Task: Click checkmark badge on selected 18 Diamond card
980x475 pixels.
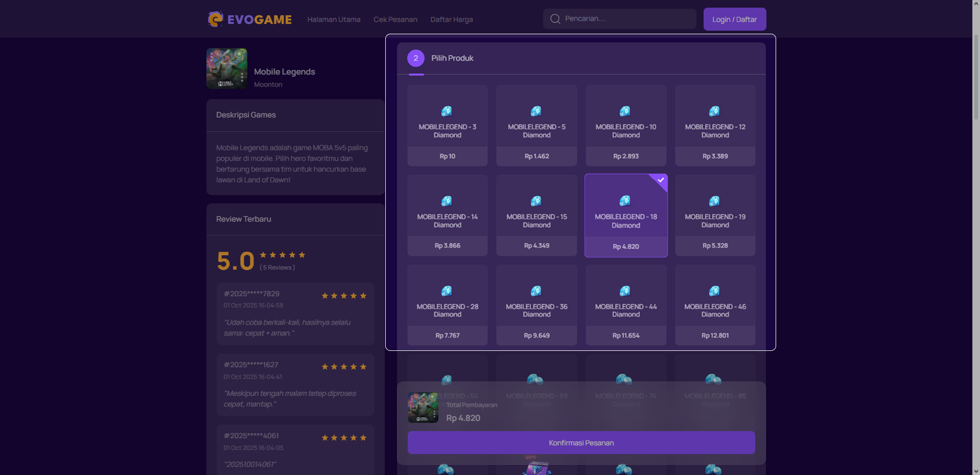Action: (661, 180)
